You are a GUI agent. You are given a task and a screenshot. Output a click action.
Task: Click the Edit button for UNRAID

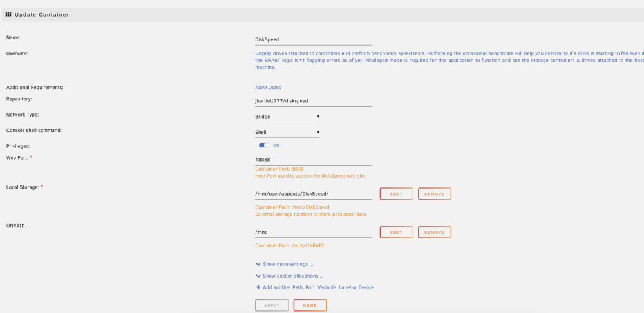[x=396, y=232]
